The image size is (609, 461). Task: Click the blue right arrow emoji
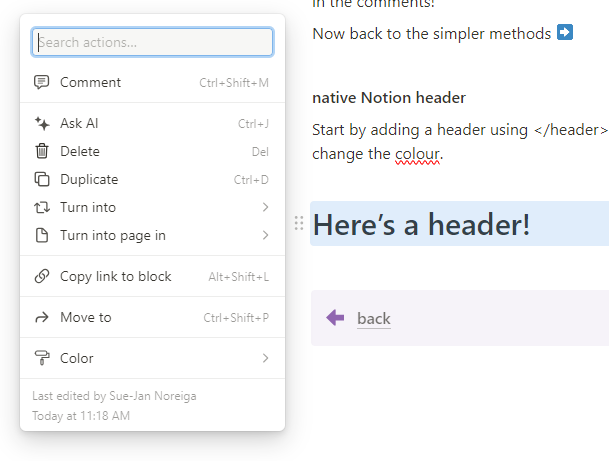pos(565,32)
